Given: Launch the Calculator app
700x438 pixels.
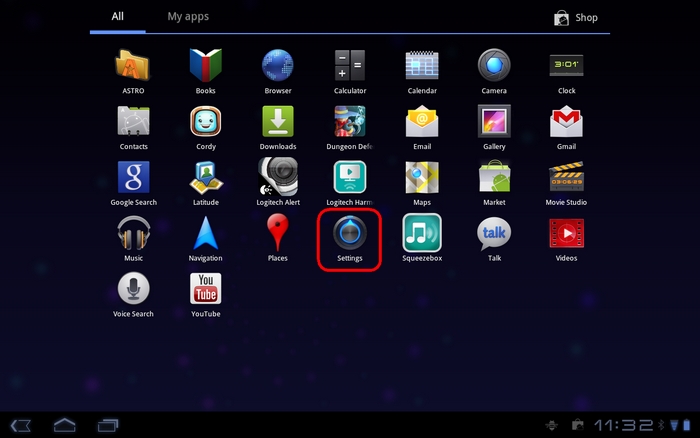Looking at the screenshot, I should coord(350,71).
